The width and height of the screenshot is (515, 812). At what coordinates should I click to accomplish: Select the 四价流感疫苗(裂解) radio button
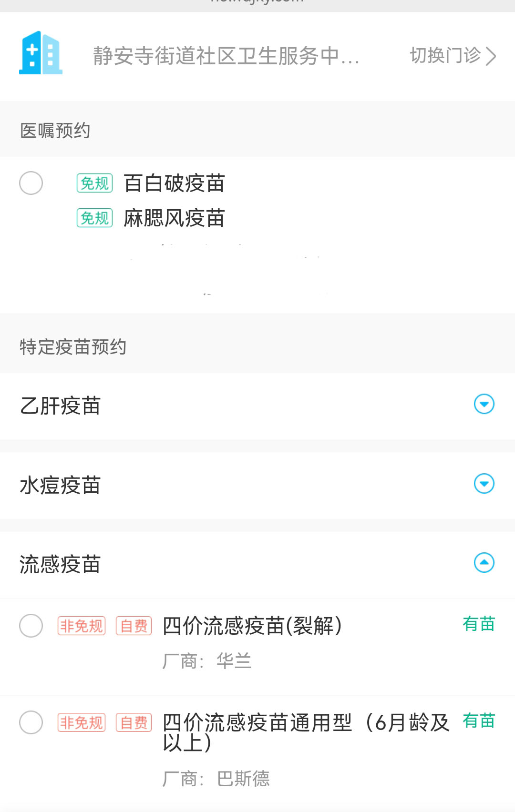[31, 626]
